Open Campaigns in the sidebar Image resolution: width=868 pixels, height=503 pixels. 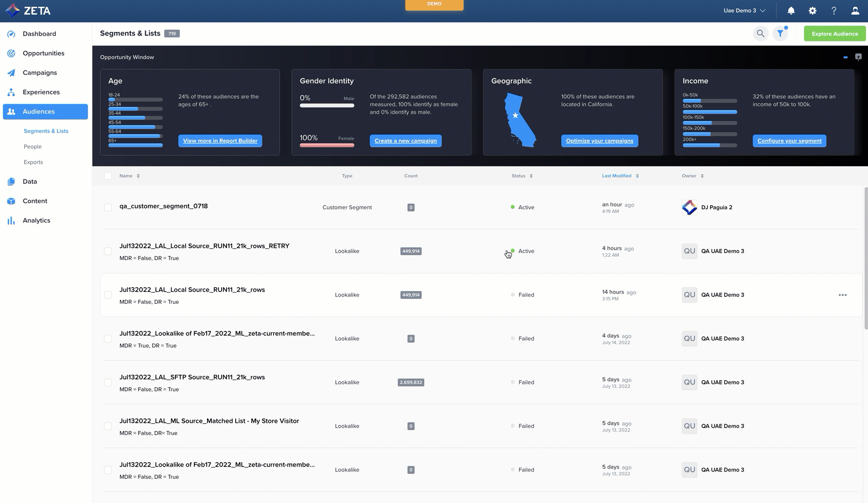[x=40, y=73]
